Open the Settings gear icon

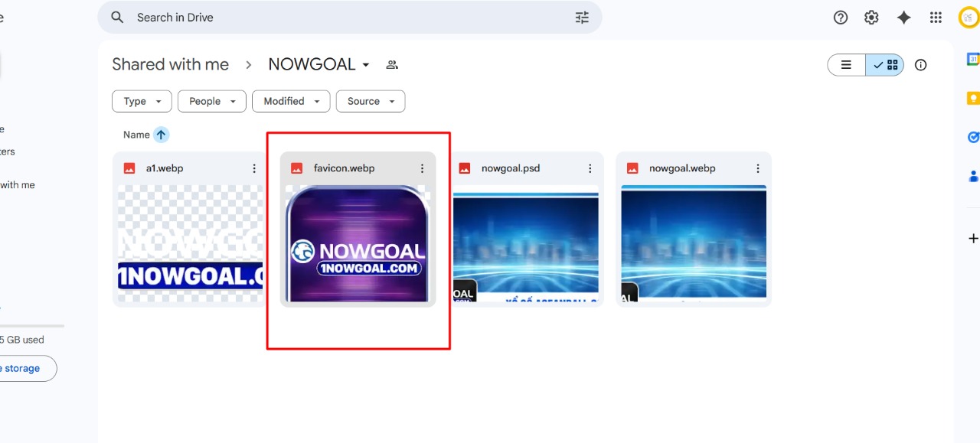click(871, 18)
